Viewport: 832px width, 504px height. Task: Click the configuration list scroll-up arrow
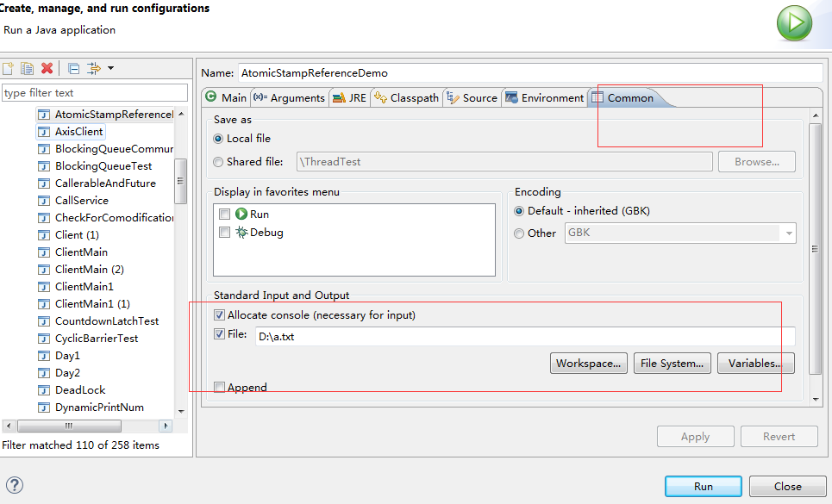[181, 114]
